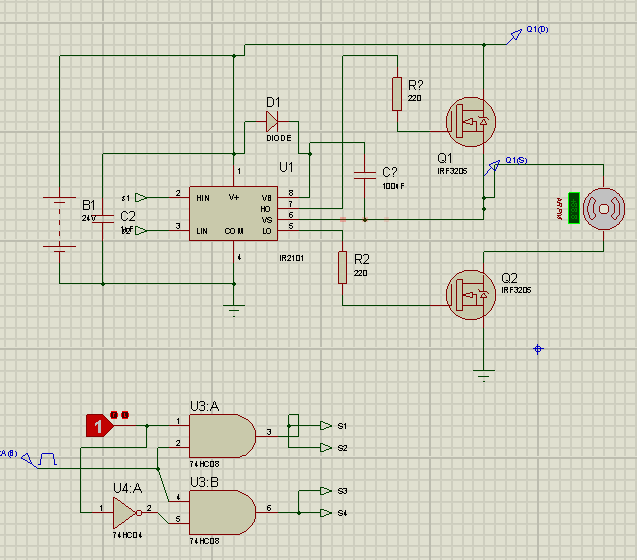Click the IR2101 part label
This screenshot has width=637, height=560.
(291, 258)
